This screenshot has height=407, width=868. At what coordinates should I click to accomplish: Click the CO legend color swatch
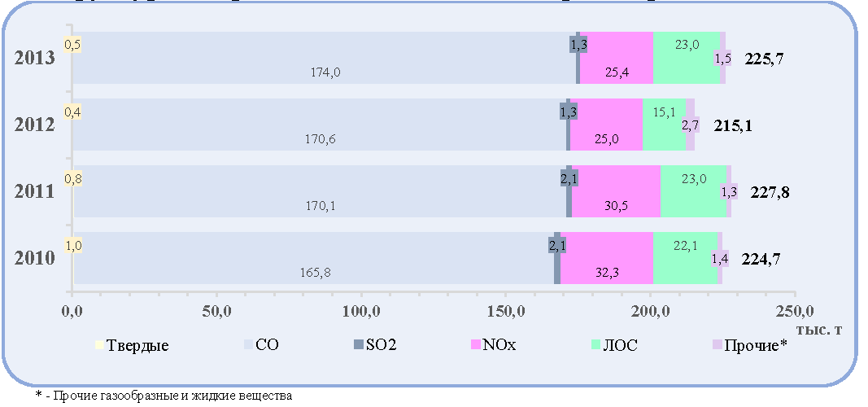coord(248,345)
